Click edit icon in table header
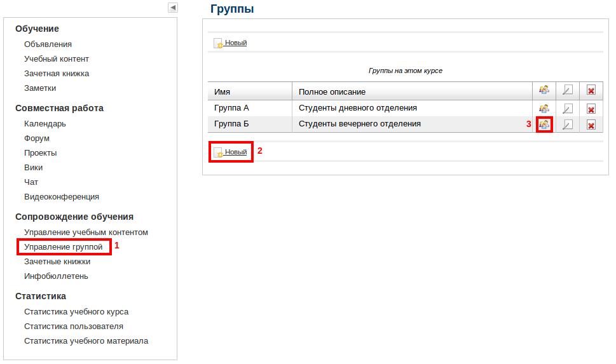 567,90
